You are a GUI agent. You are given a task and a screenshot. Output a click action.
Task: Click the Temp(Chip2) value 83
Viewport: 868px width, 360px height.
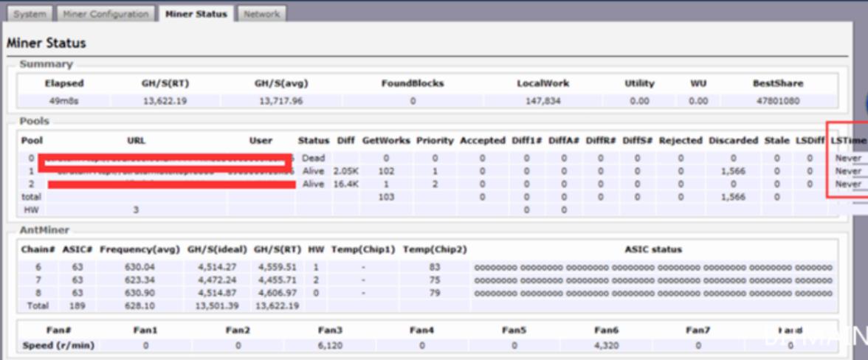(x=435, y=267)
